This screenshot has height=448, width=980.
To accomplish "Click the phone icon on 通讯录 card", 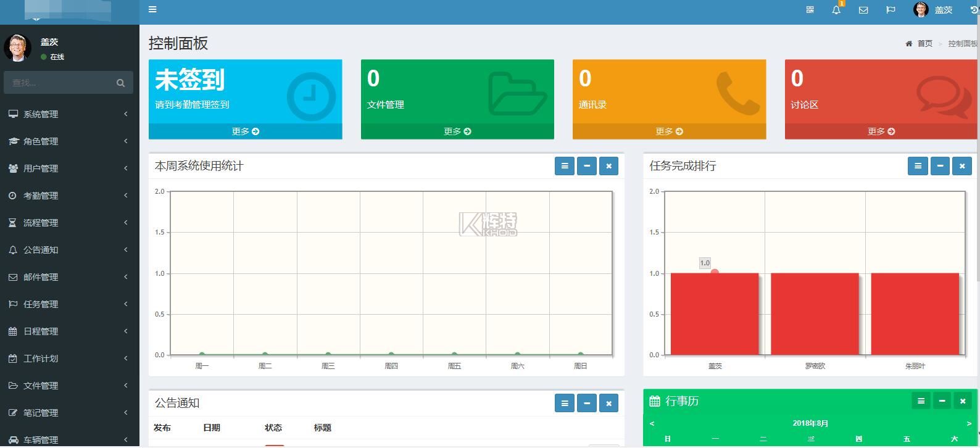I will (737, 94).
